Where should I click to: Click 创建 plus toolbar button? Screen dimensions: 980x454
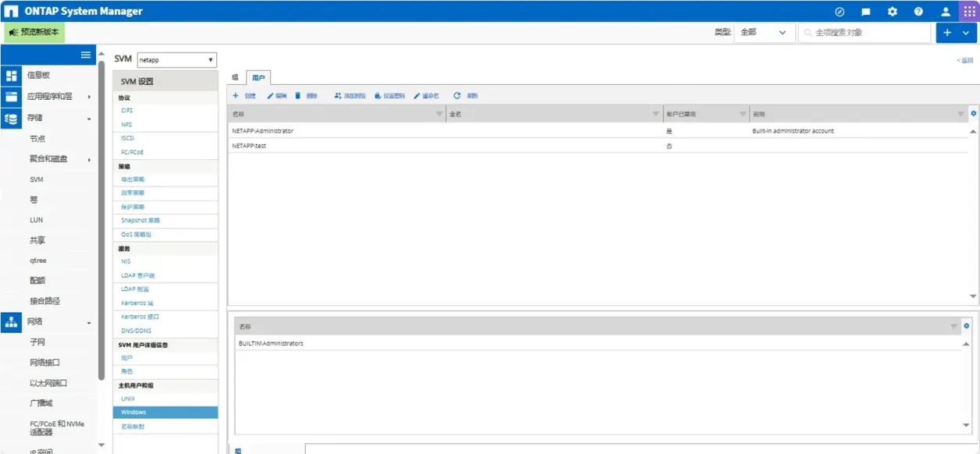(x=244, y=95)
